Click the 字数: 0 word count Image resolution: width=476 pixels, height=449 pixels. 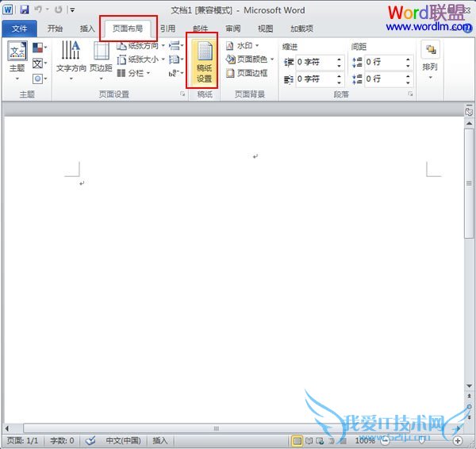click(x=62, y=440)
